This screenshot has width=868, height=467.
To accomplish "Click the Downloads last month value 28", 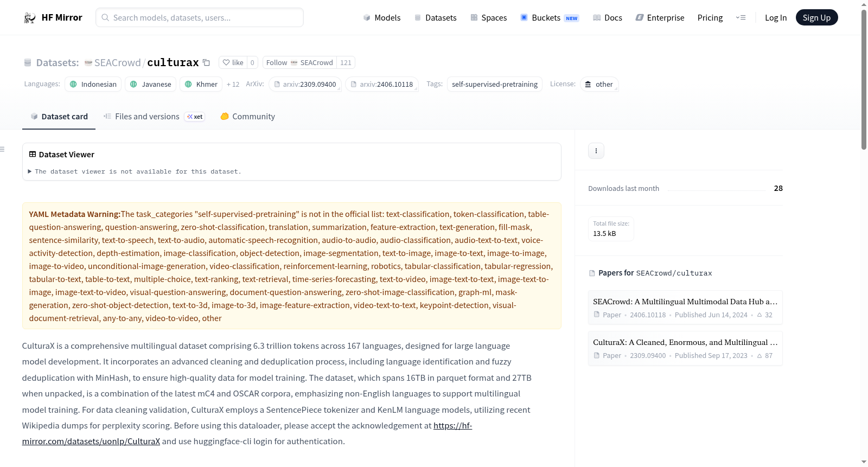I will (x=778, y=188).
